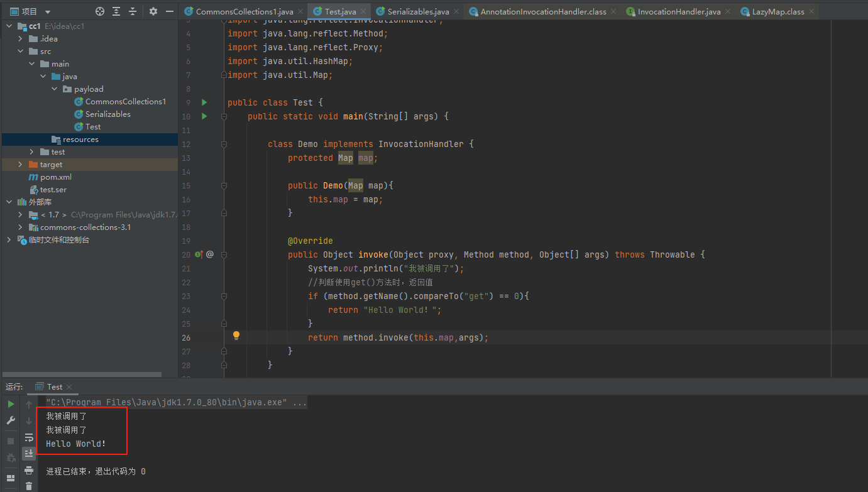
Task: Rerun Test with green play button in Run panel
Action: tap(11, 404)
